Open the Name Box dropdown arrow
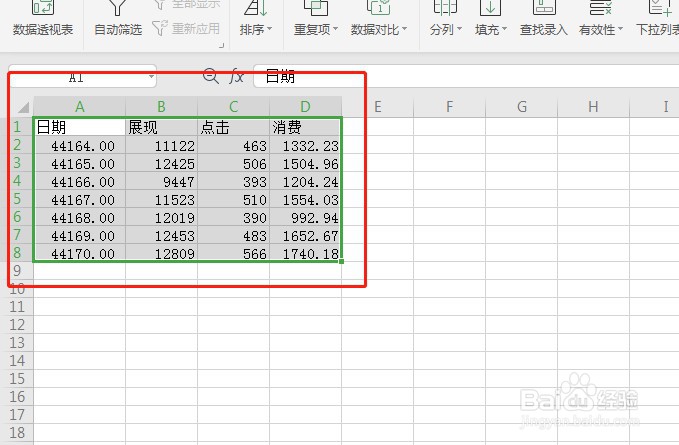Screen dimensions: 679x445 point(151,77)
